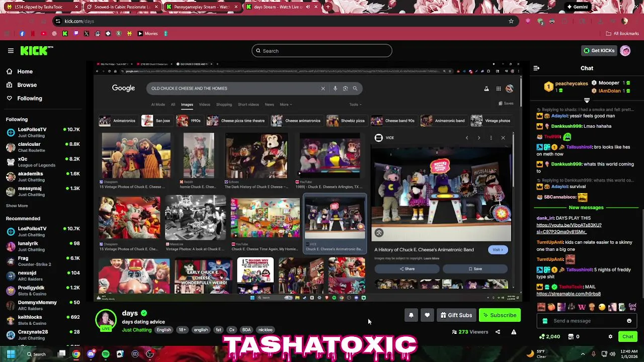Open the All Bookmarks folder

click(x=622, y=34)
